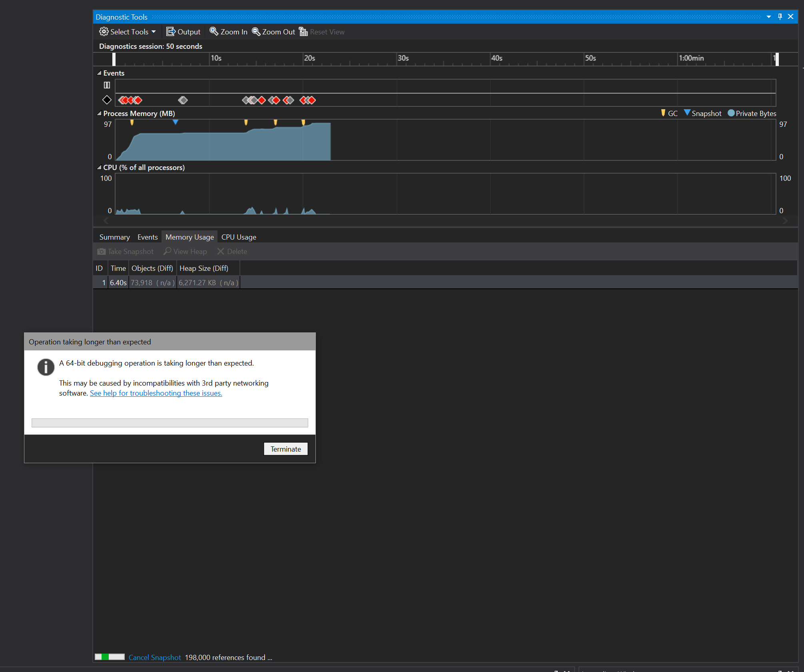
Task: Open the Select Tools dropdown
Action: pos(154,32)
